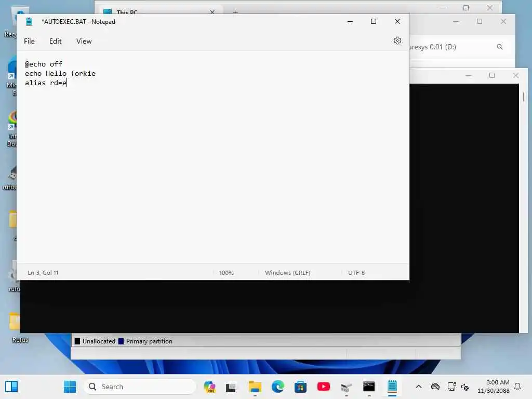Open Copilot preview from the taskbar
The image size is (532, 399).
point(210,387)
